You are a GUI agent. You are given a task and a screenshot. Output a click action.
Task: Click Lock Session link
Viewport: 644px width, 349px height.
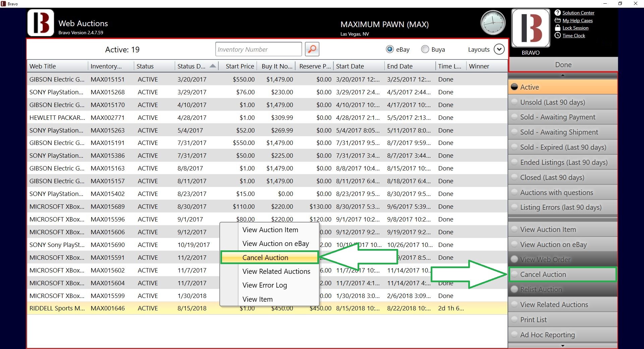tap(576, 28)
